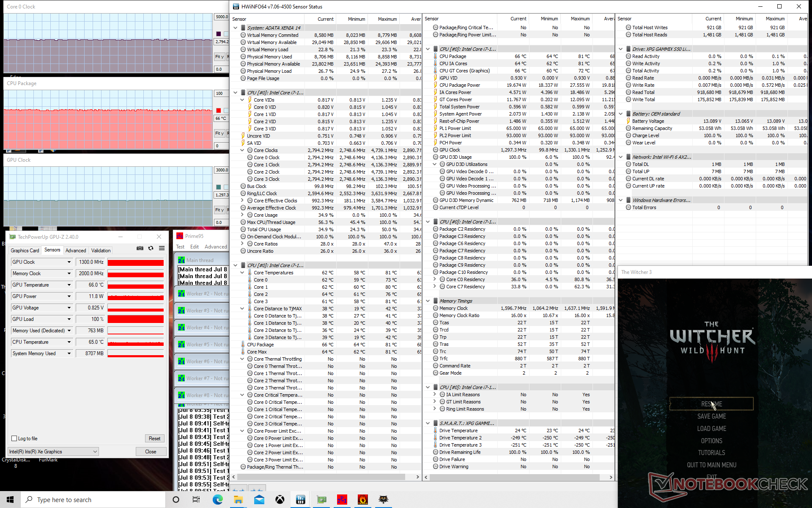Open GPU Clock sensor dropdown
The image size is (812, 508).
click(x=69, y=262)
